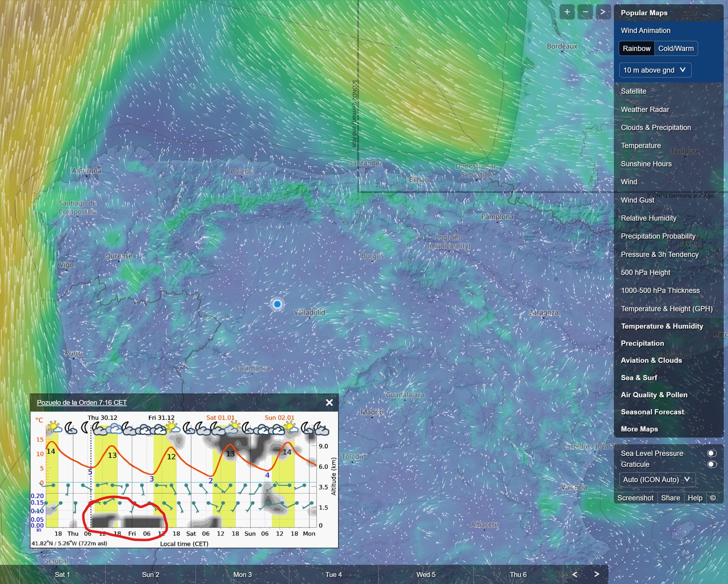Screen dimensions: 728x584
Task: Enable the Graticule overlay switch
Action: point(712,465)
